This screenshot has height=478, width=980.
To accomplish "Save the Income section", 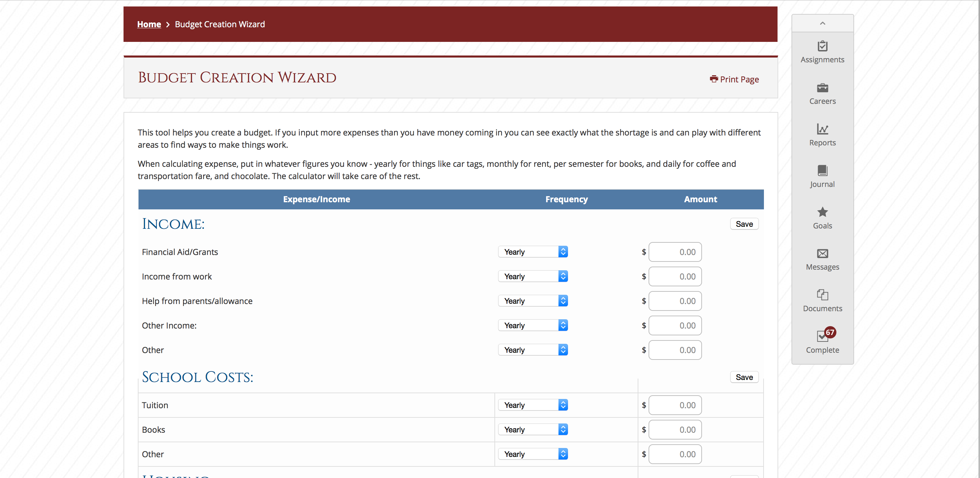I will (744, 224).
